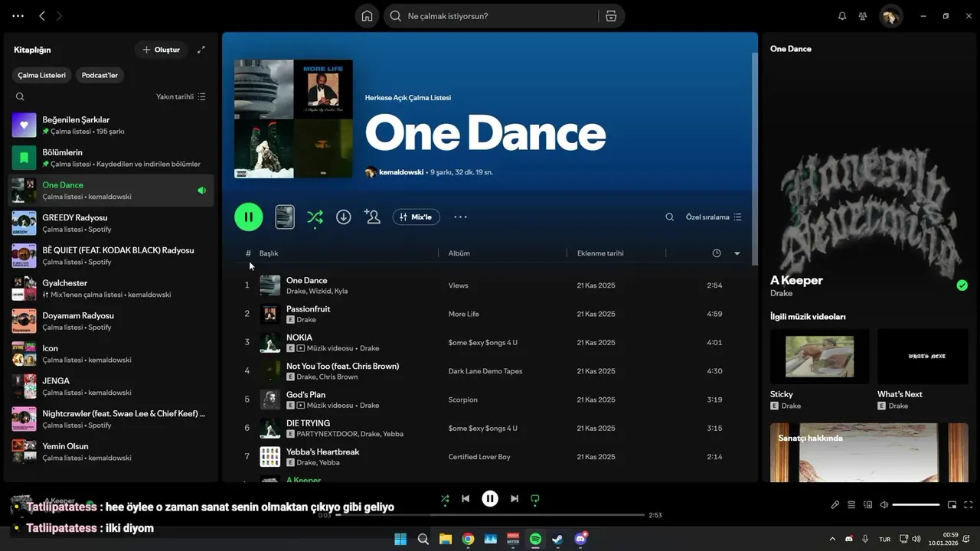Click the Passionfruit track row

pos(492,314)
